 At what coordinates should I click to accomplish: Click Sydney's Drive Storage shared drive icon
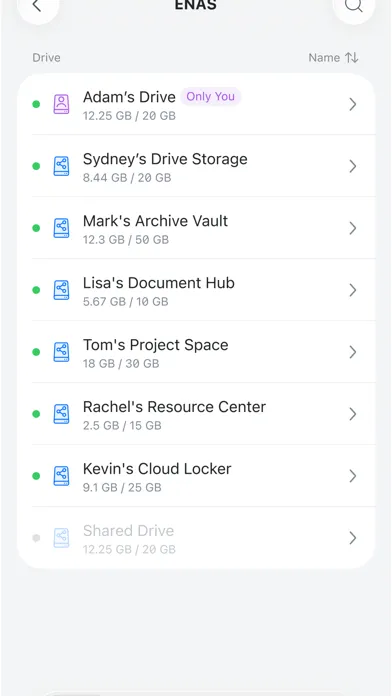click(x=61, y=166)
